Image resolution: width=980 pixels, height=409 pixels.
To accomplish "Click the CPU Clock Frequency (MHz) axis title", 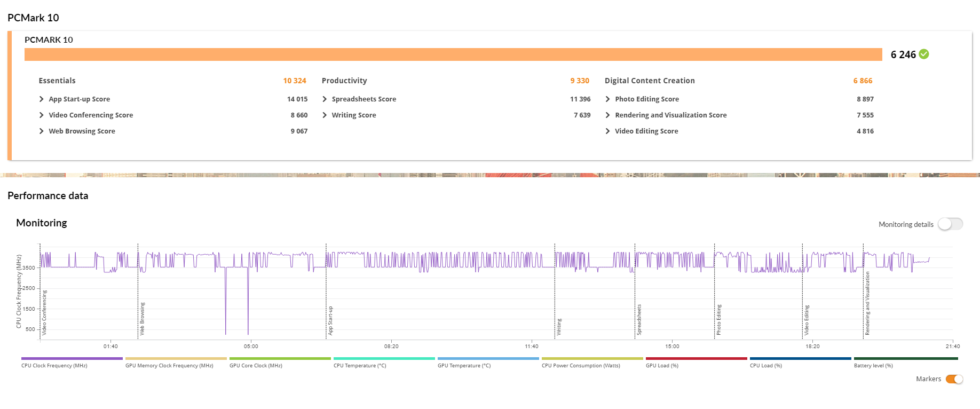I will 19,292.
